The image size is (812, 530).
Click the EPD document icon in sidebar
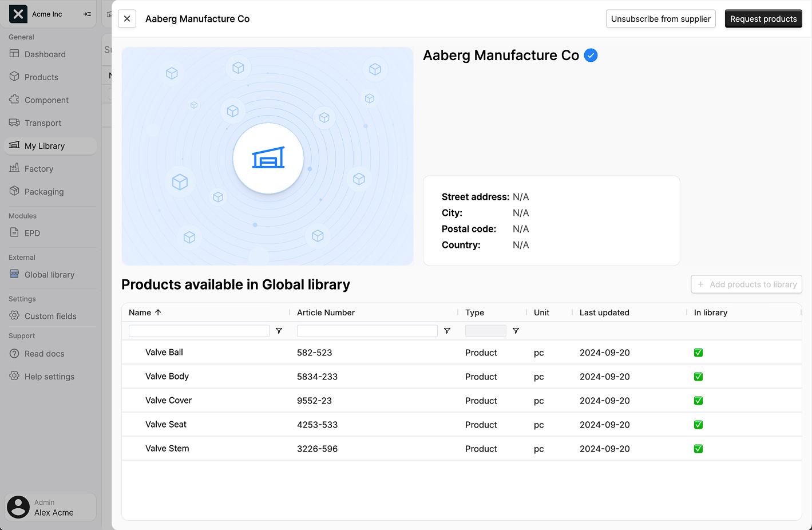14,232
